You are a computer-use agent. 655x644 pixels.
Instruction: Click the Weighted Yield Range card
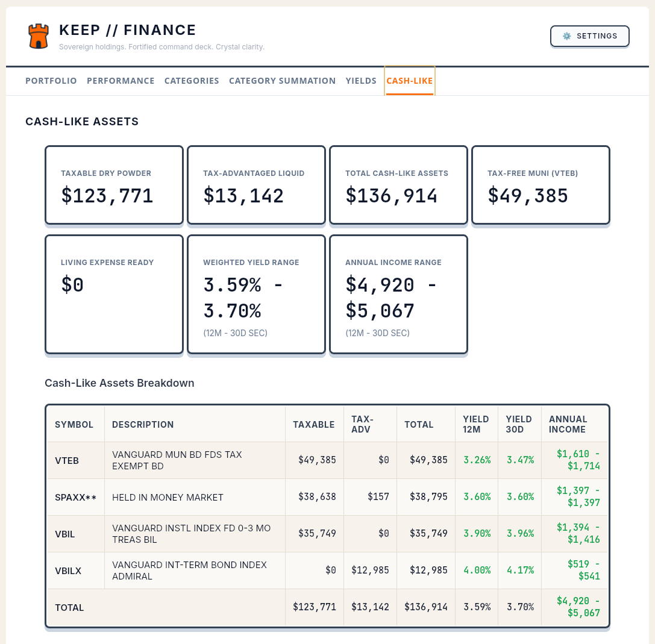(255, 293)
